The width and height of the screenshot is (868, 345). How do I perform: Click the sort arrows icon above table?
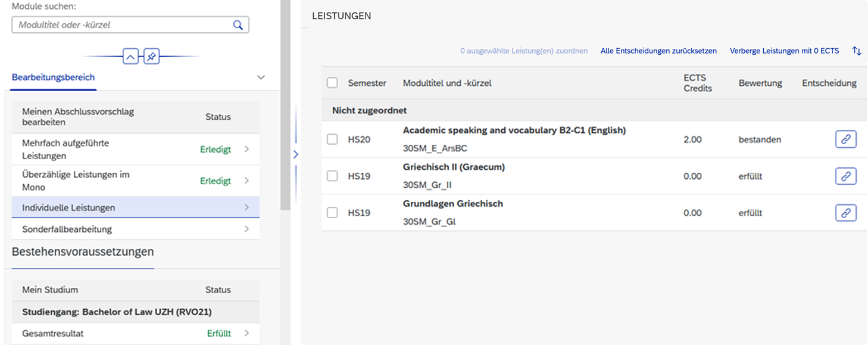(857, 51)
